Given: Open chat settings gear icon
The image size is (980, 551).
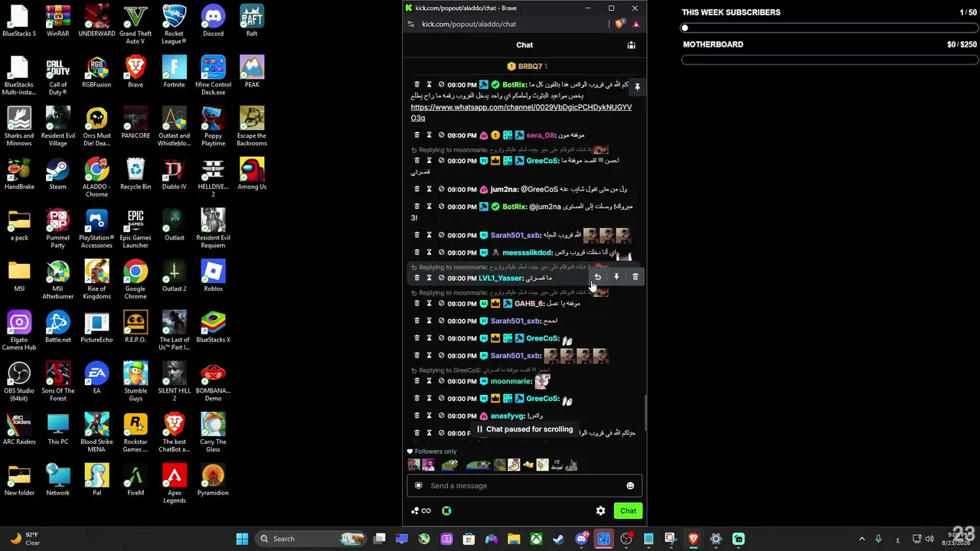Looking at the screenshot, I should click(x=600, y=510).
